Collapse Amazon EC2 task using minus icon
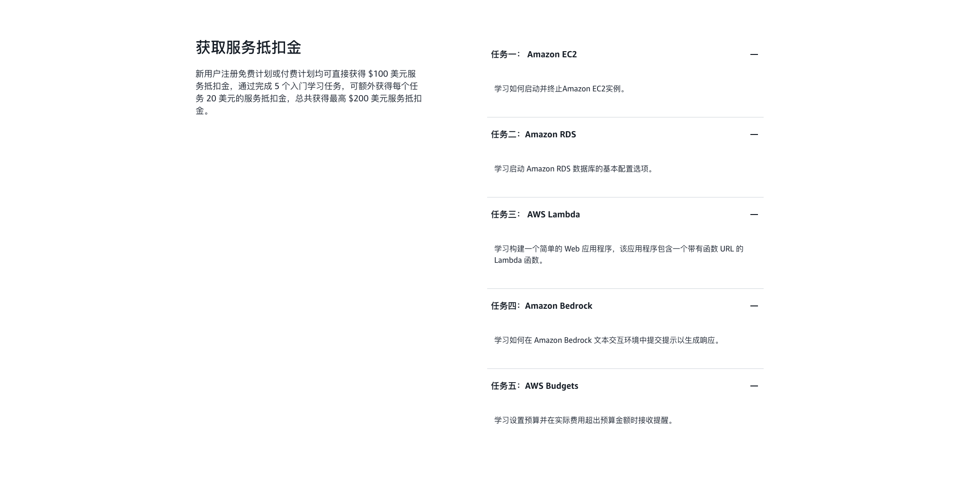The height and width of the screenshot is (484, 980). pyautogui.click(x=754, y=54)
